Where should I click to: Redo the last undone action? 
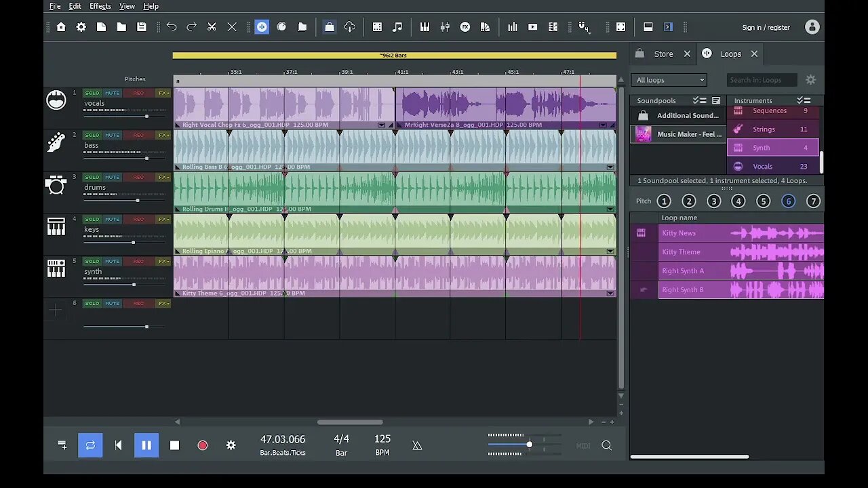point(191,27)
